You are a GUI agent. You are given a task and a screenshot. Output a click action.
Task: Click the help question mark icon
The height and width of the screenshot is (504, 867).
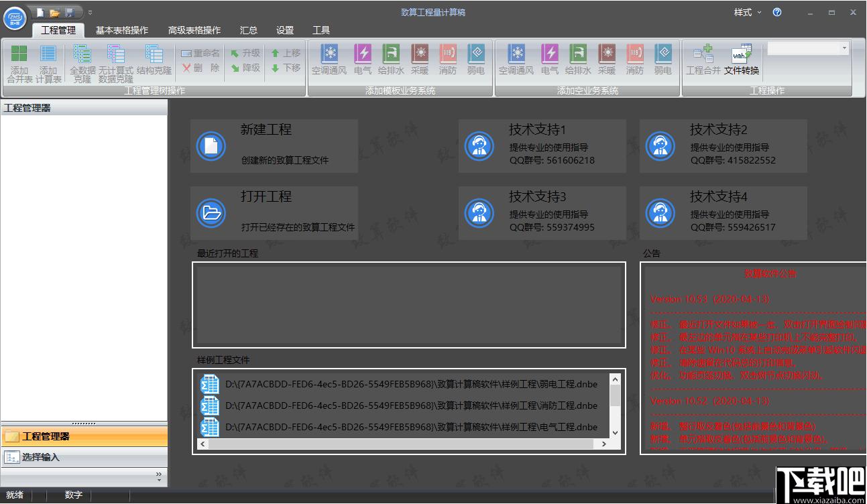pos(777,12)
